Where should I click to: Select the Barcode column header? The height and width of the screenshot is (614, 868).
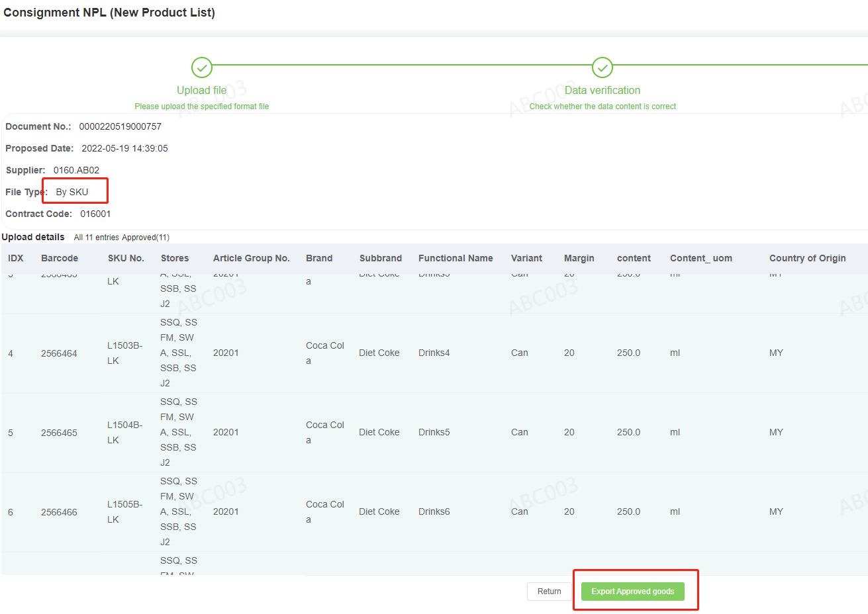click(x=60, y=258)
